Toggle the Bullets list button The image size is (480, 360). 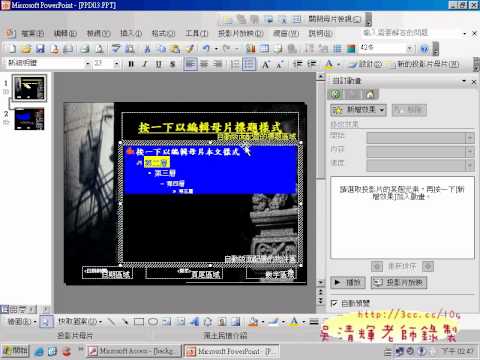click(x=249, y=64)
